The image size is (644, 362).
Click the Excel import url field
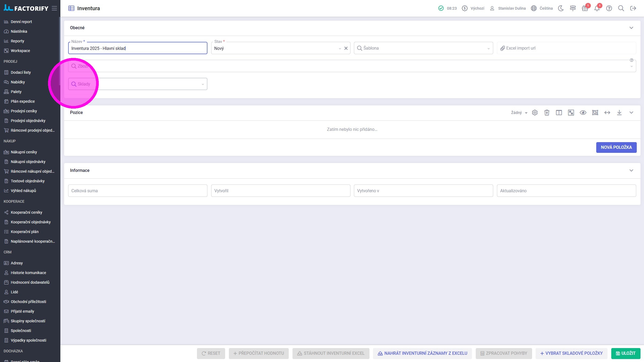coord(566,48)
